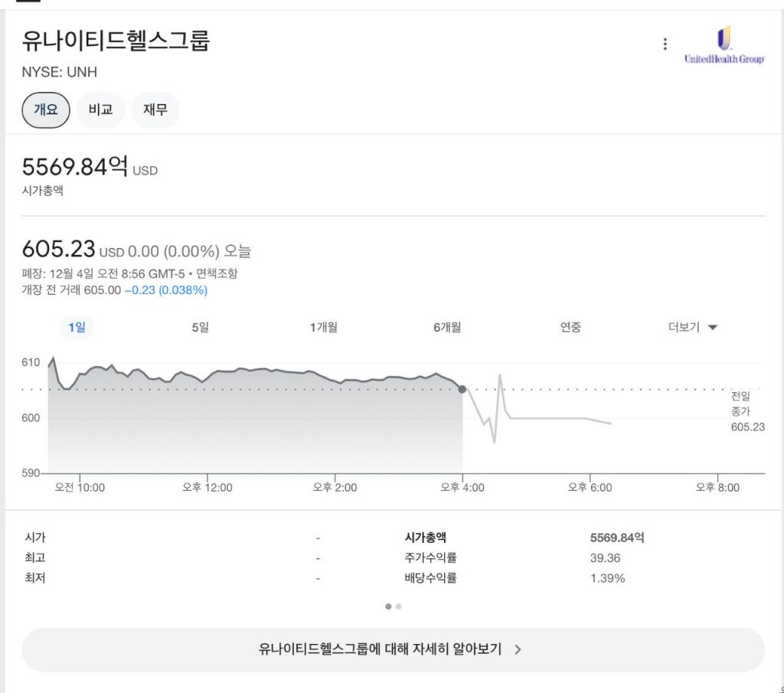Show the 1개월 price chart

point(322,327)
